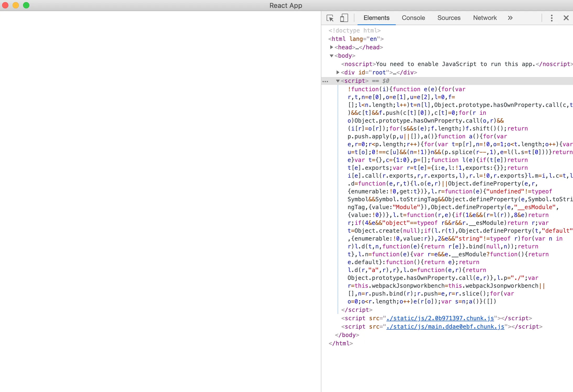The image size is (573, 392).
Task: Collapse the body element node
Action: [332, 56]
